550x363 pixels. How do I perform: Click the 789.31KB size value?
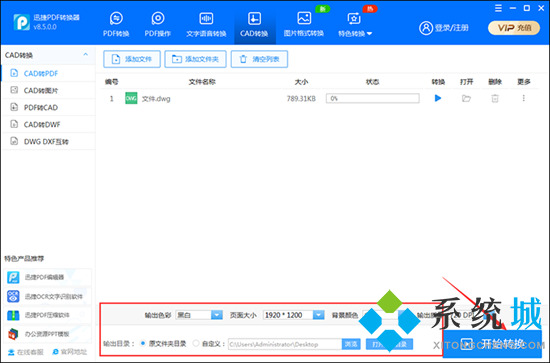tap(301, 99)
